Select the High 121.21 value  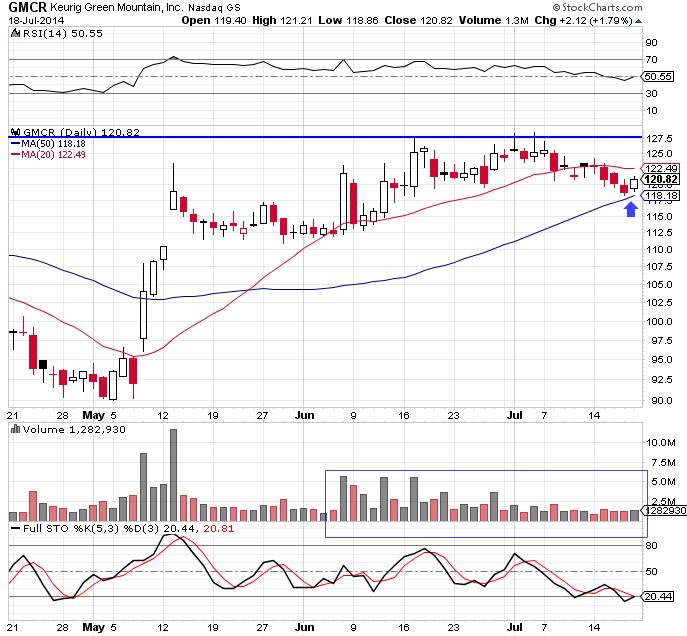[283, 21]
